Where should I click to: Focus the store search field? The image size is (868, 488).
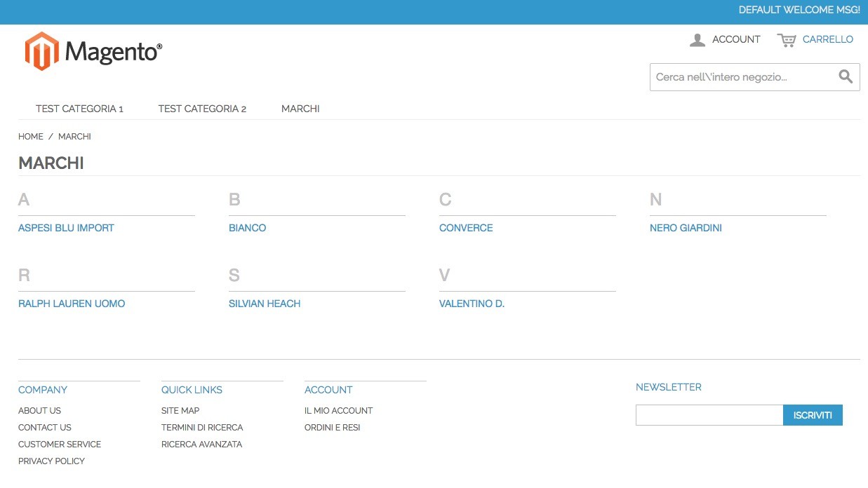744,77
